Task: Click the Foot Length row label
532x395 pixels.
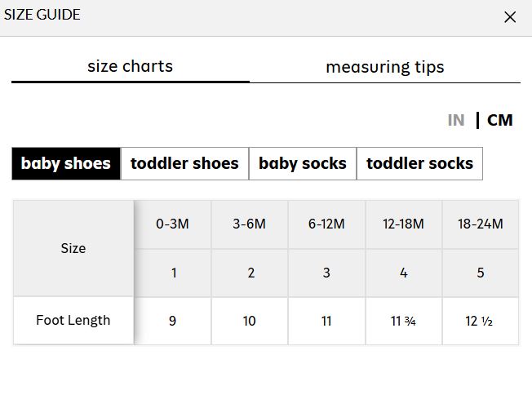Action: pos(73,320)
